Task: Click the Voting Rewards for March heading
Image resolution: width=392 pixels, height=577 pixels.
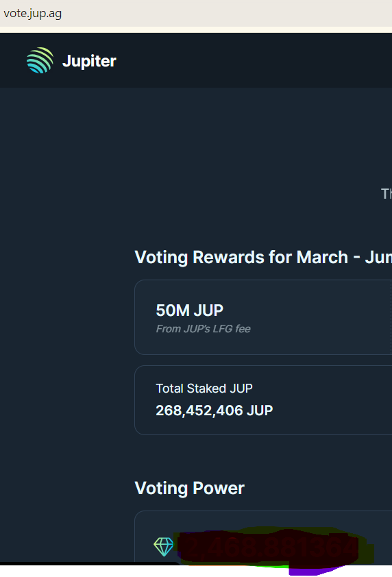Action: tap(263, 257)
